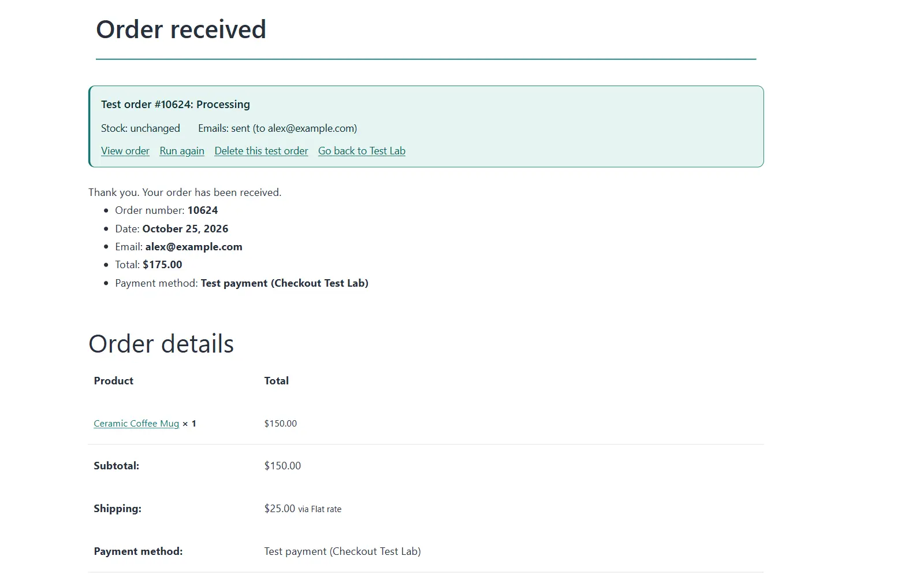Open the View order link
The height and width of the screenshot is (578, 924).
click(x=125, y=151)
